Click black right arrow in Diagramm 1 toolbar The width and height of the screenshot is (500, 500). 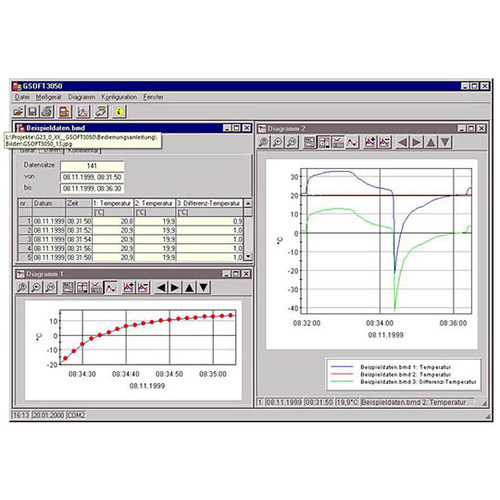point(175,287)
